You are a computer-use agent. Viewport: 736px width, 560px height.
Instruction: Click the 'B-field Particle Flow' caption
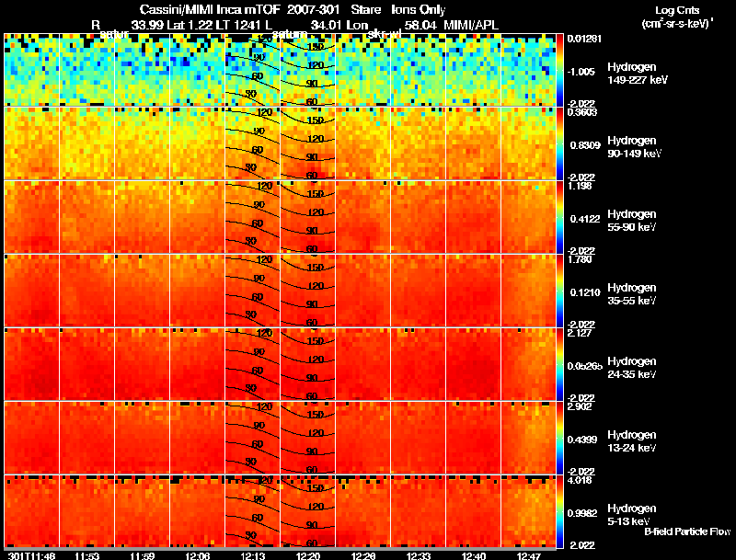686,531
